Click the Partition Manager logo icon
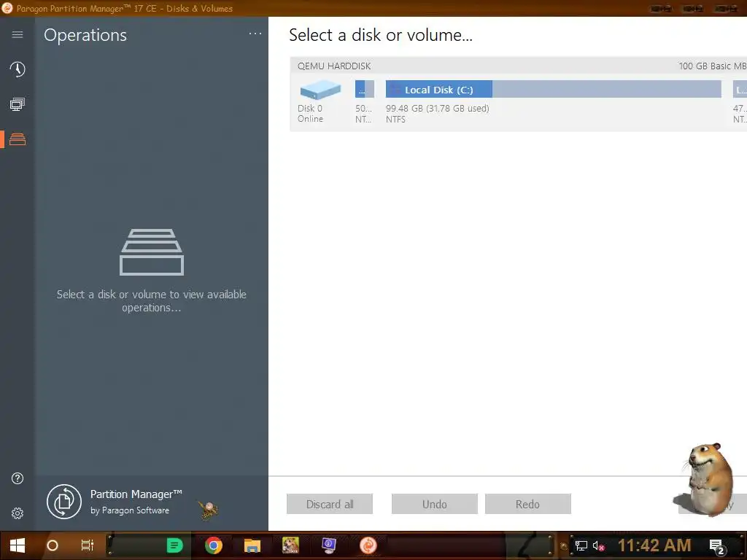Image resolution: width=747 pixels, height=560 pixels. 64,502
